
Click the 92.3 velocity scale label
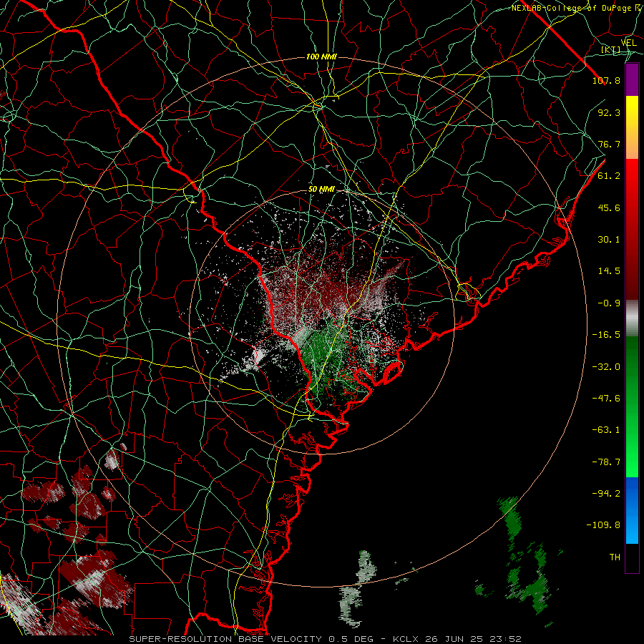[x=609, y=112]
